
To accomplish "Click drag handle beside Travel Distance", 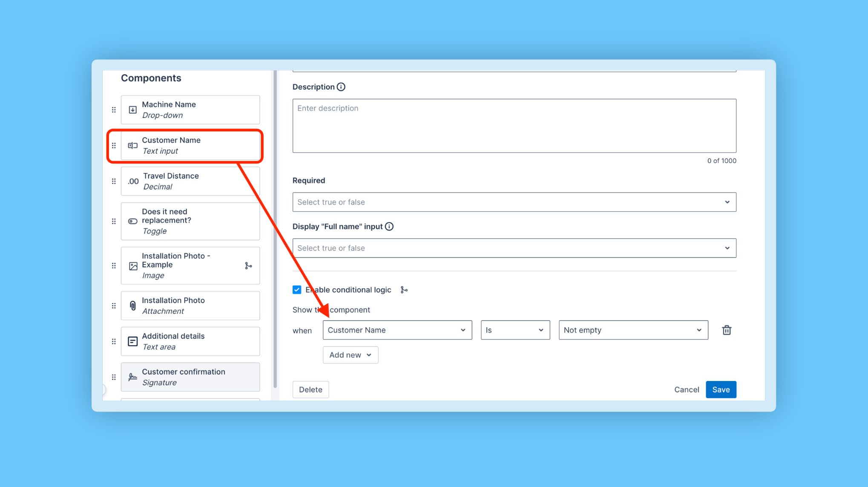I will tap(114, 181).
